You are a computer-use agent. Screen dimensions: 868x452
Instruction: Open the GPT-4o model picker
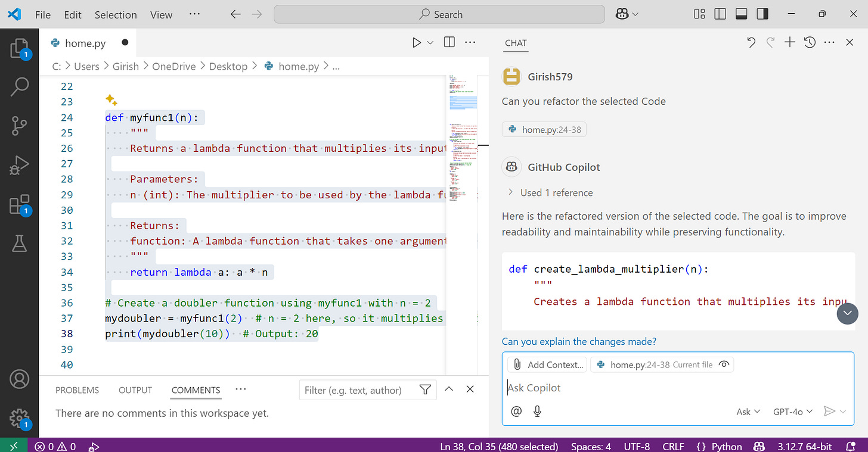tap(792, 411)
